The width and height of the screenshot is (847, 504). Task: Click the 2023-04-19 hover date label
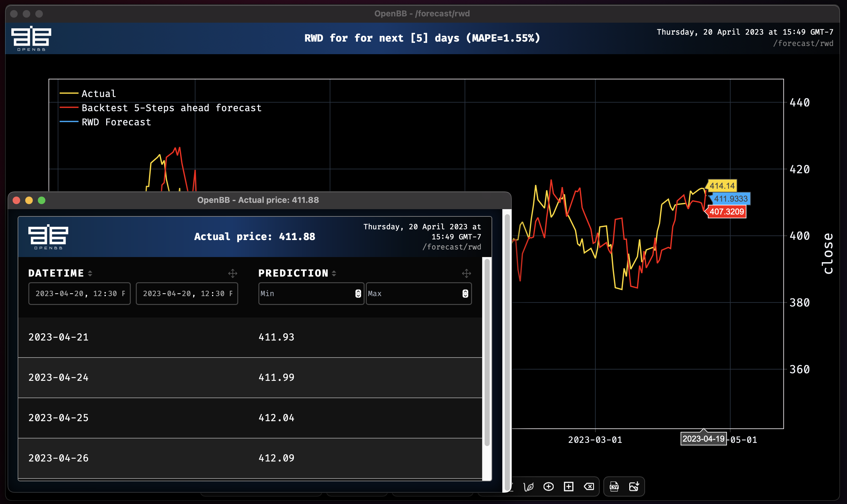coord(704,439)
